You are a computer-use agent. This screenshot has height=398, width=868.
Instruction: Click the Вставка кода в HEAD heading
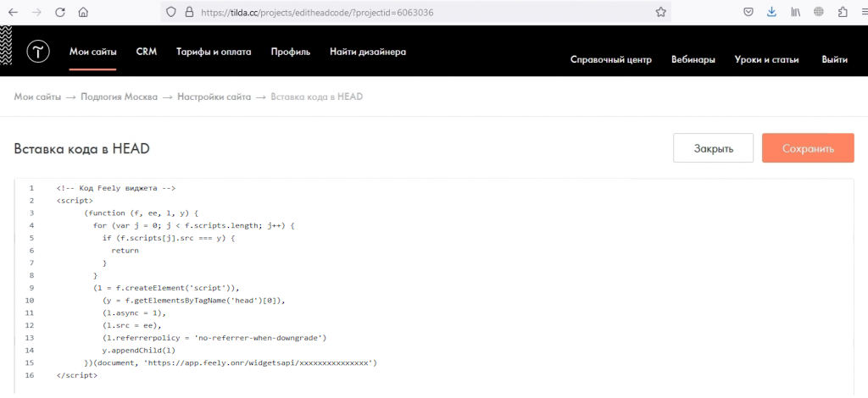coord(82,149)
